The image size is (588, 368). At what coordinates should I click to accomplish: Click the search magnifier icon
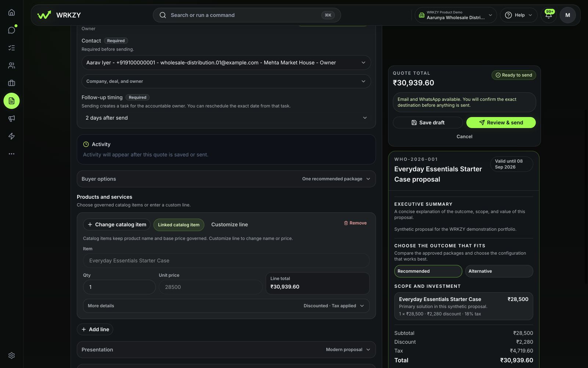(x=162, y=15)
